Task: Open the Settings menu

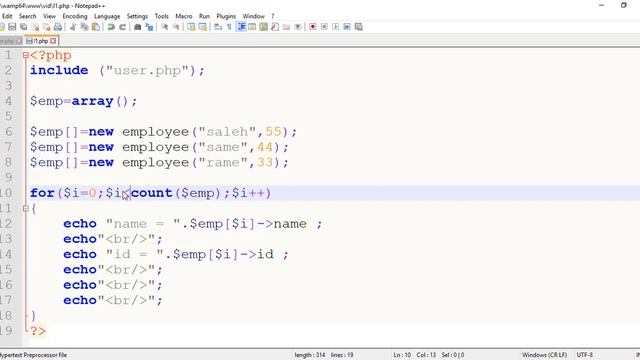Action: pos(137,16)
